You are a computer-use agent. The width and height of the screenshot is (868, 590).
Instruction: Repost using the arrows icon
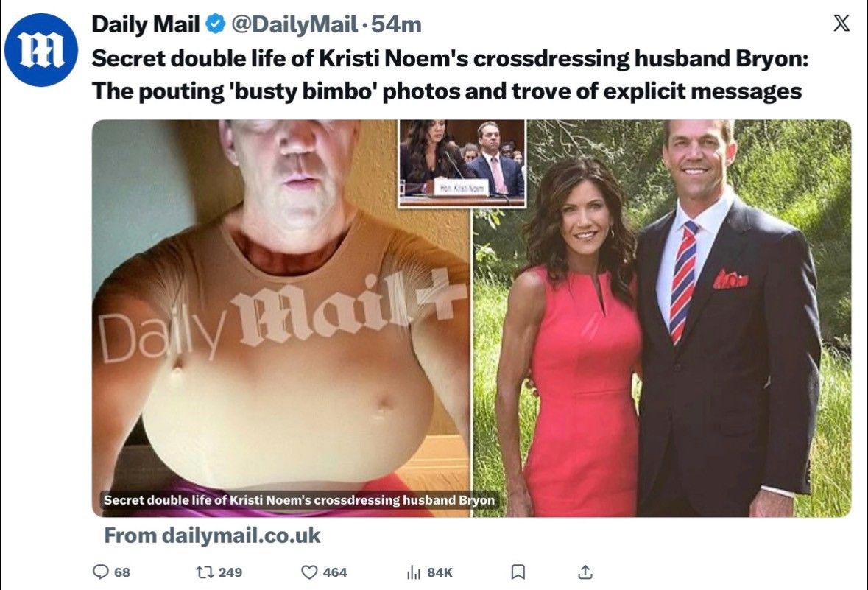[205, 572]
